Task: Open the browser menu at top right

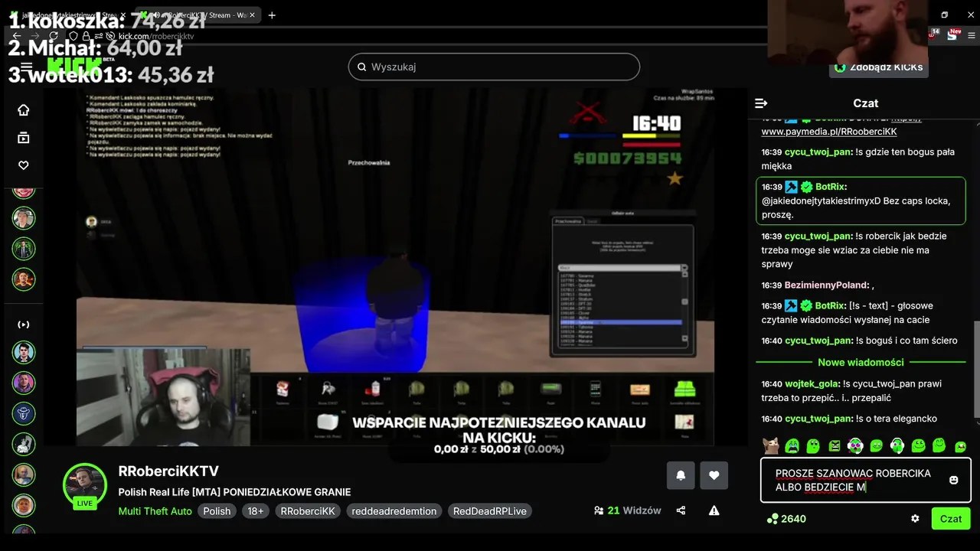Action: pyautogui.click(x=972, y=35)
